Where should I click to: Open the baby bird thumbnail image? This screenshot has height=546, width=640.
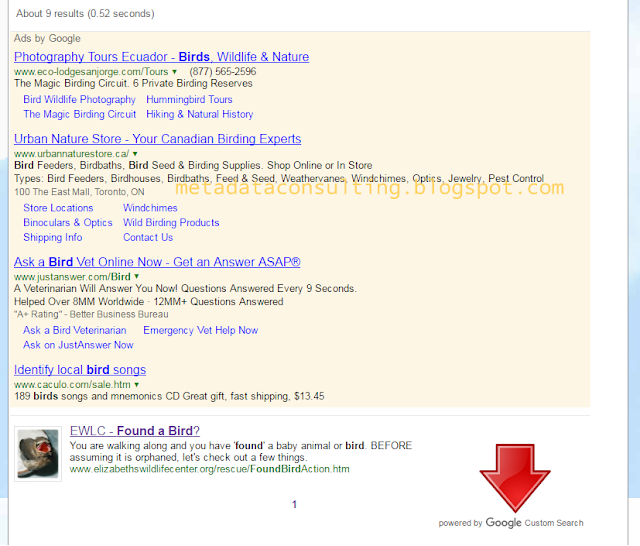pos(38,454)
